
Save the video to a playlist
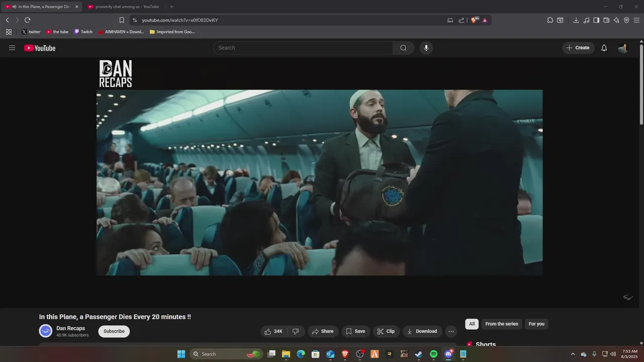coord(355,331)
